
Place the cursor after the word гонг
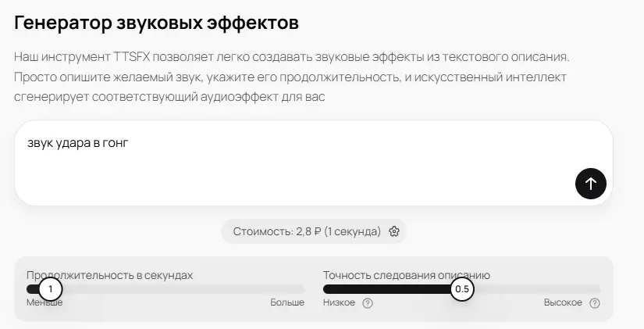coord(130,143)
